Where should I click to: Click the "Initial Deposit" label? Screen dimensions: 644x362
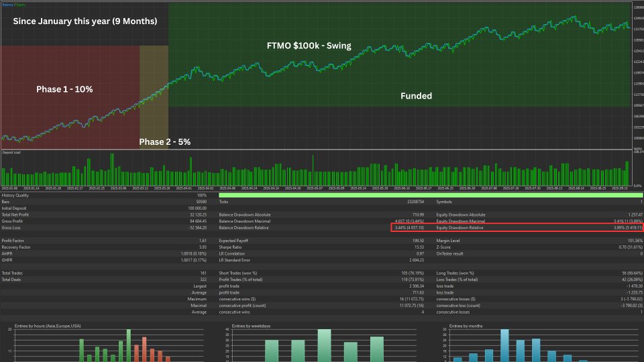click(x=14, y=208)
